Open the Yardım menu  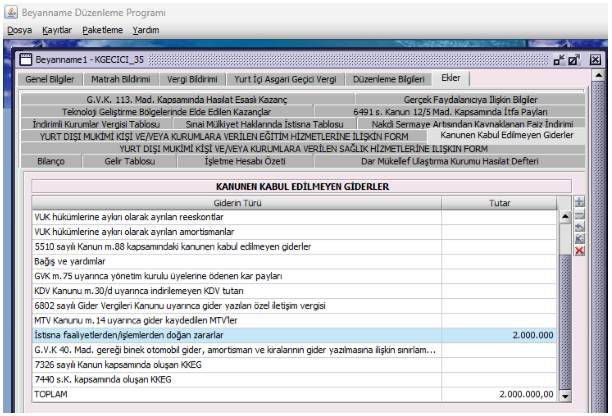point(146,30)
